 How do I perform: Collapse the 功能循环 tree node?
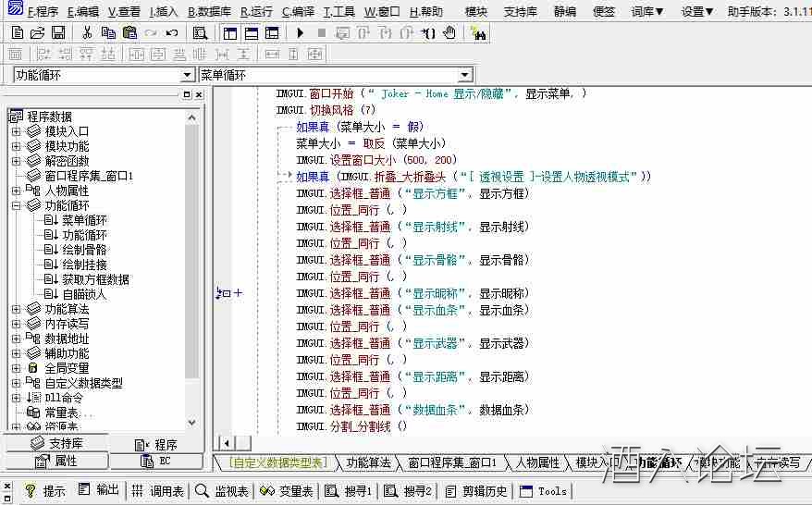pyautogui.click(x=16, y=205)
